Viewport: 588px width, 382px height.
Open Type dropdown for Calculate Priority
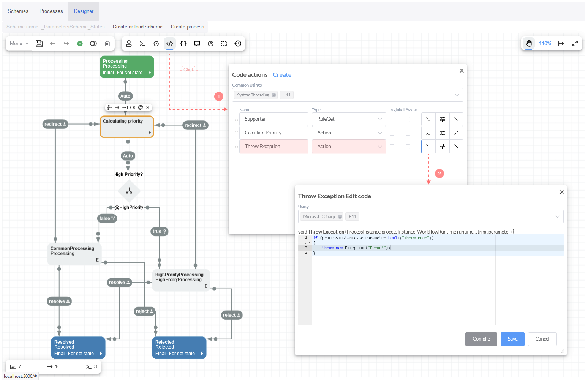point(349,133)
